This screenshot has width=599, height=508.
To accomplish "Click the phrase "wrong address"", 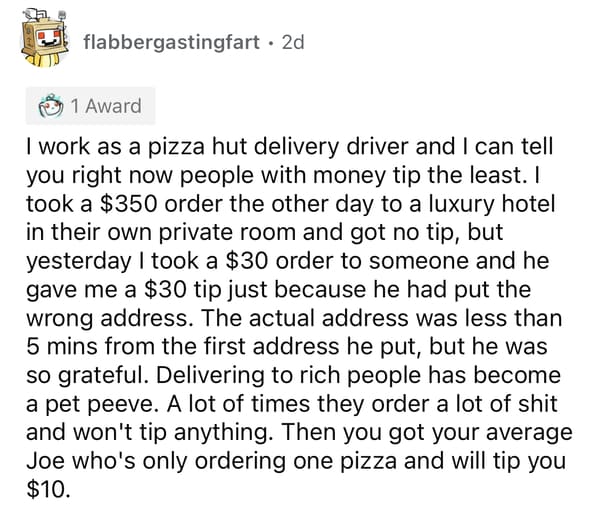I will (x=107, y=319).
